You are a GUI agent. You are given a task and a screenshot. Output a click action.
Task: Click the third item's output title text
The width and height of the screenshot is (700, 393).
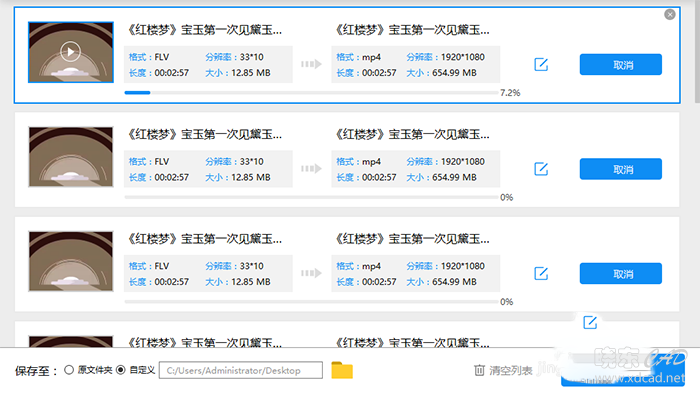[411, 239]
